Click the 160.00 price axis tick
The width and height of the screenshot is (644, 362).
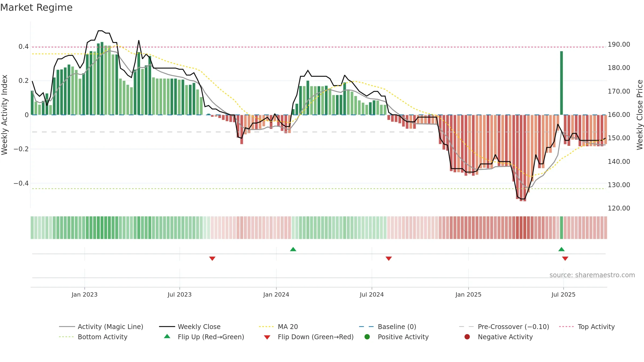(x=619, y=115)
